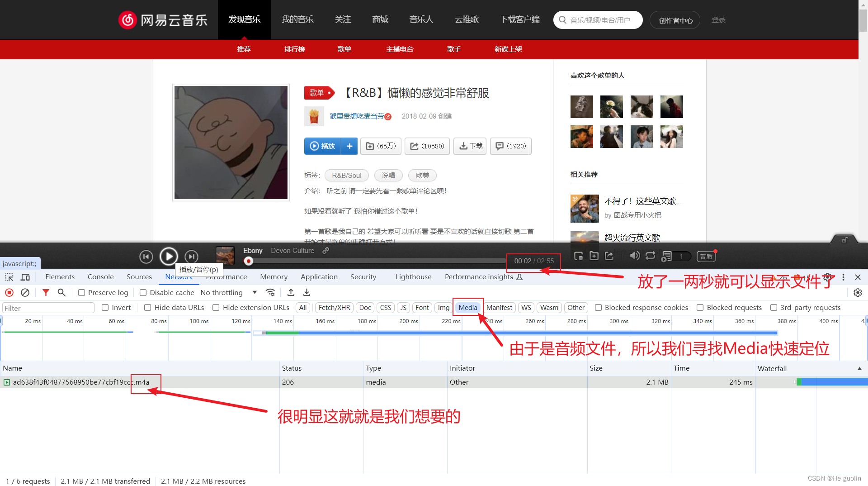The height and width of the screenshot is (486, 868).
Task: Toggle the player volume icon
Action: click(x=635, y=256)
